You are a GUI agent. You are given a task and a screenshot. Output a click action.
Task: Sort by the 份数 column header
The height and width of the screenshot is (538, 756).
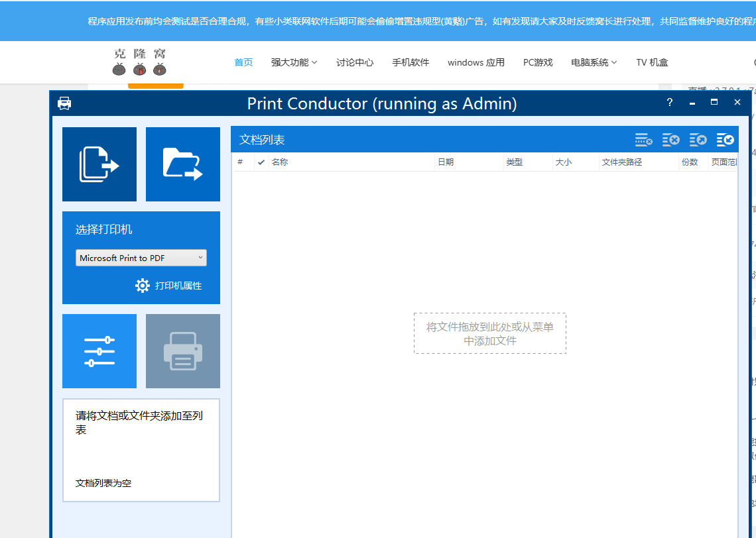pyautogui.click(x=694, y=162)
